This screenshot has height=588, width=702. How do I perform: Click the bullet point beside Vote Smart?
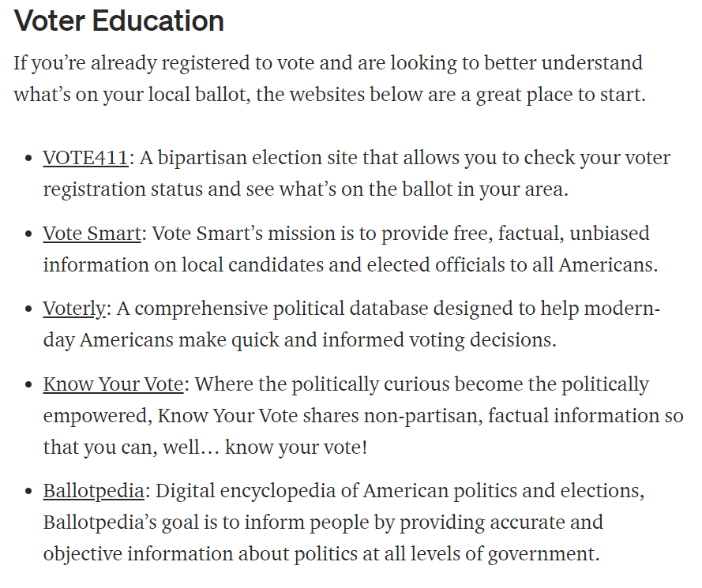tap(29, 234)
